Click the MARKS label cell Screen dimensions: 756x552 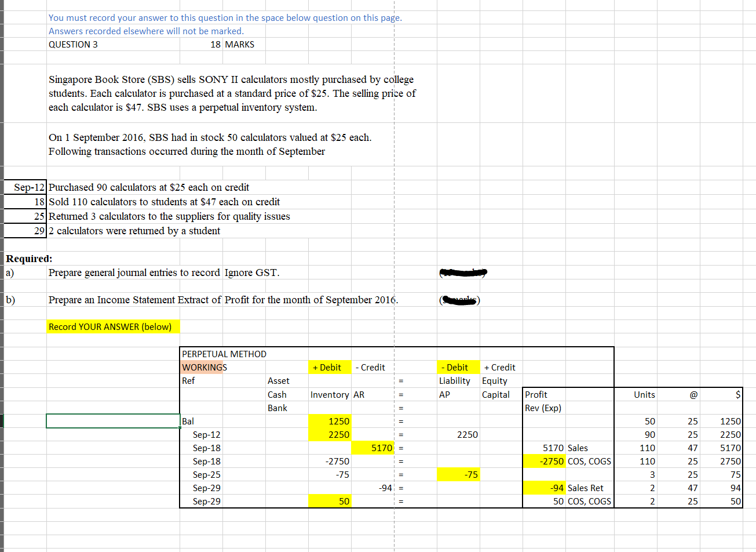click(240, 45)
